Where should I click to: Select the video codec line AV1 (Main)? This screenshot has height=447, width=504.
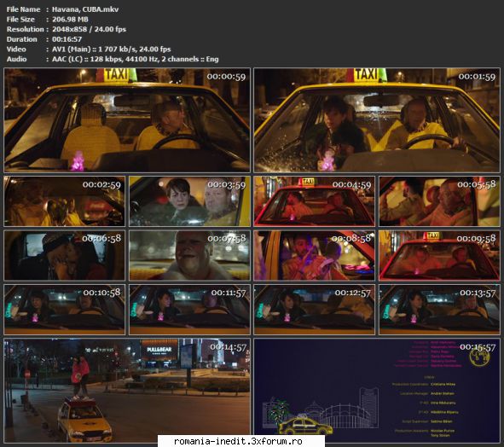(111, 49)
